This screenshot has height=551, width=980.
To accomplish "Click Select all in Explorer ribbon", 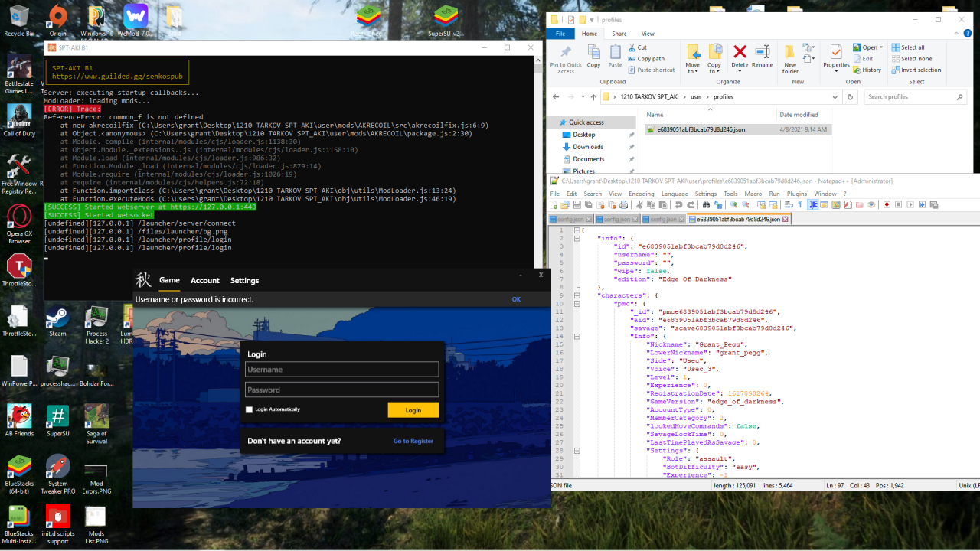I will click(x=908, y=47).
